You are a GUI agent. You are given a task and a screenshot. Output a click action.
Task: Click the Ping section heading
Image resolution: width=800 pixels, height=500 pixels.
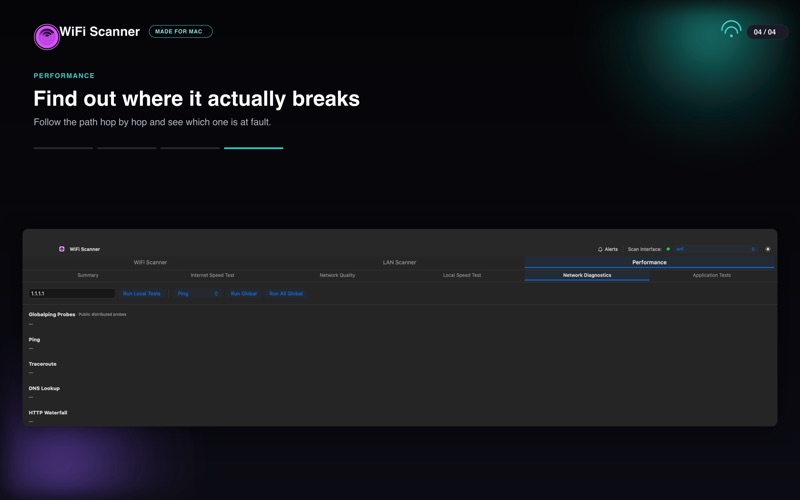tap(34, 339)
